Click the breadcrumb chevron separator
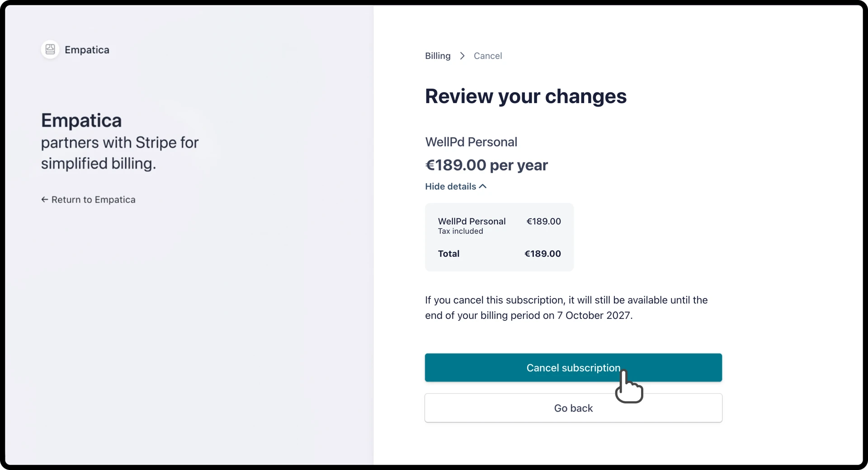 pos(462,56)
